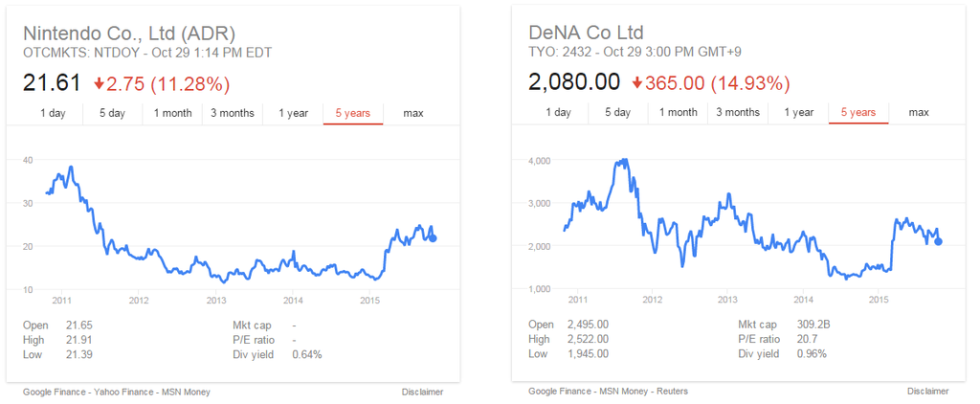Show Nintendo 1 month price range
Screen dimensions: 980x404
coord(172,113)
